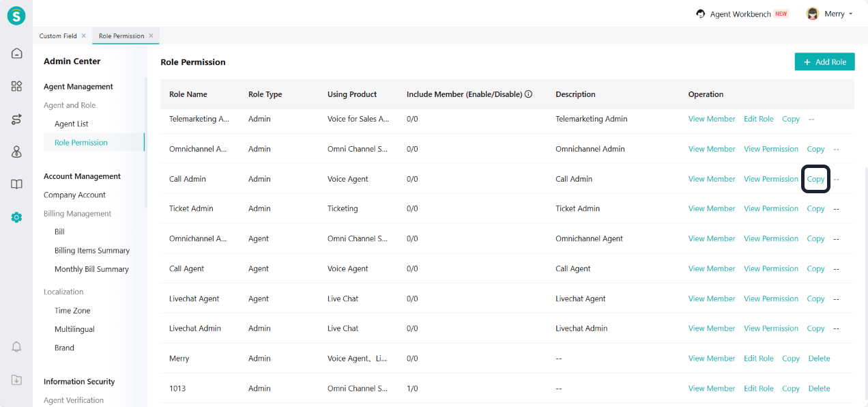This screenshot has width=868, height=407.
Task: Click Copy for the Call Admin role
Action: 815,179
